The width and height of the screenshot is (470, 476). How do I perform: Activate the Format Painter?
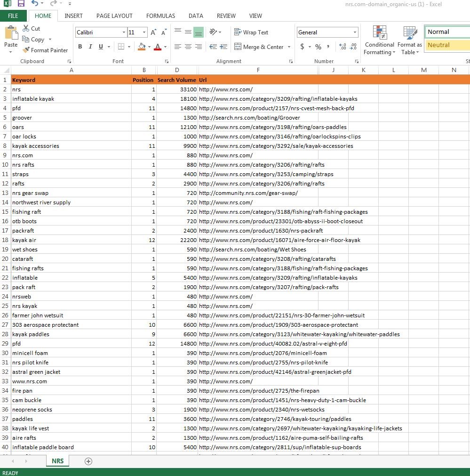pos(46,50)
